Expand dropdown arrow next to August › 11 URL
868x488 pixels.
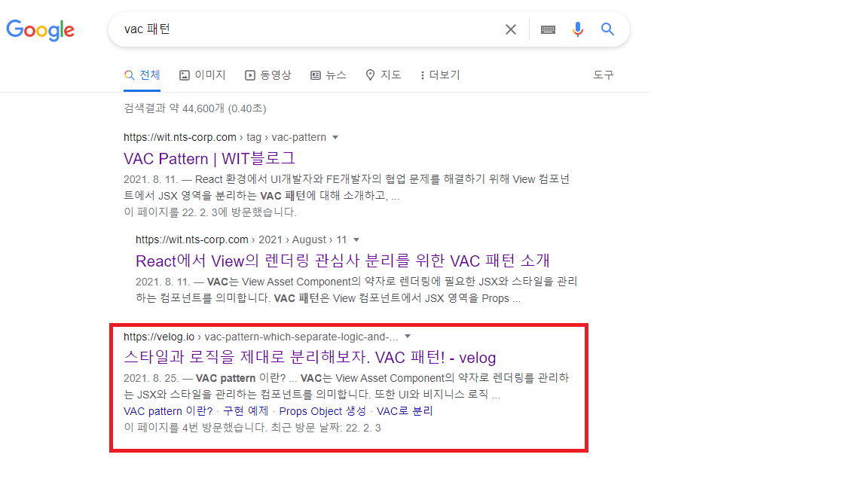pyautogui.click(x=356, y=239)
